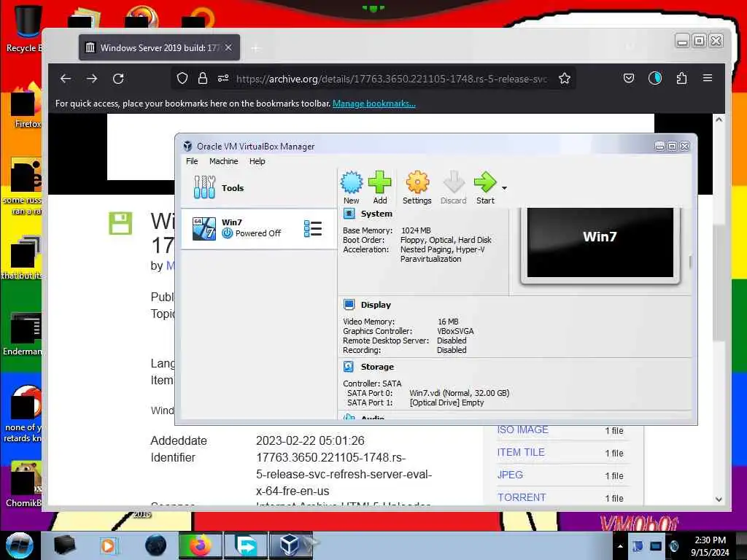Viewport: 747px width, 560px height.
Task: Click the archive.org URL address field
Action: (x=392, y=79)
